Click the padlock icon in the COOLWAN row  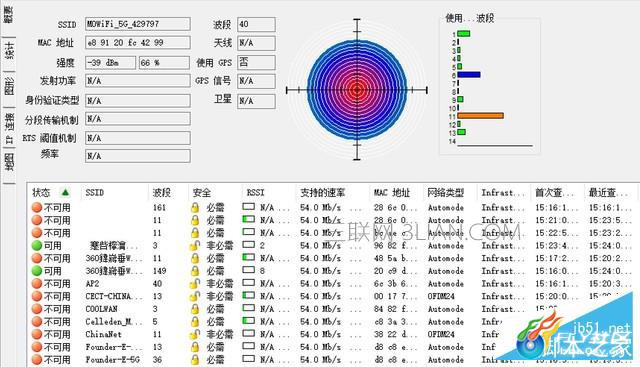[x=195, y=309]
